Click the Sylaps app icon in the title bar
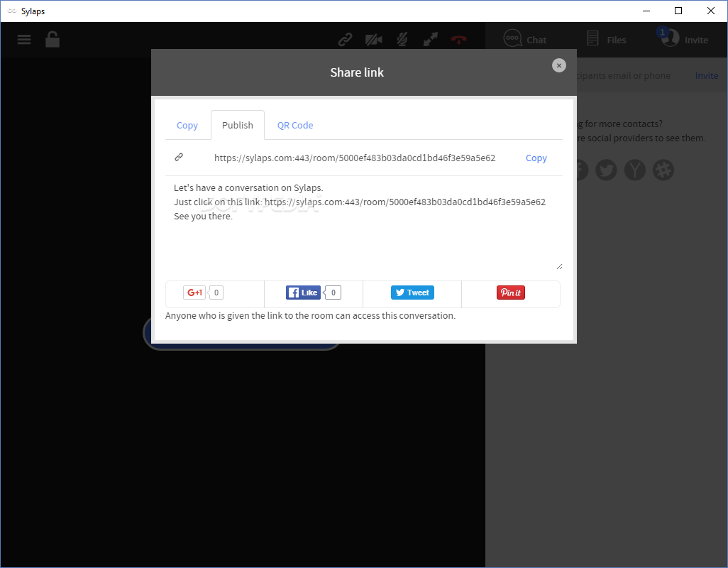The height and width of the screenshot is (568, 728). [11, 11]
